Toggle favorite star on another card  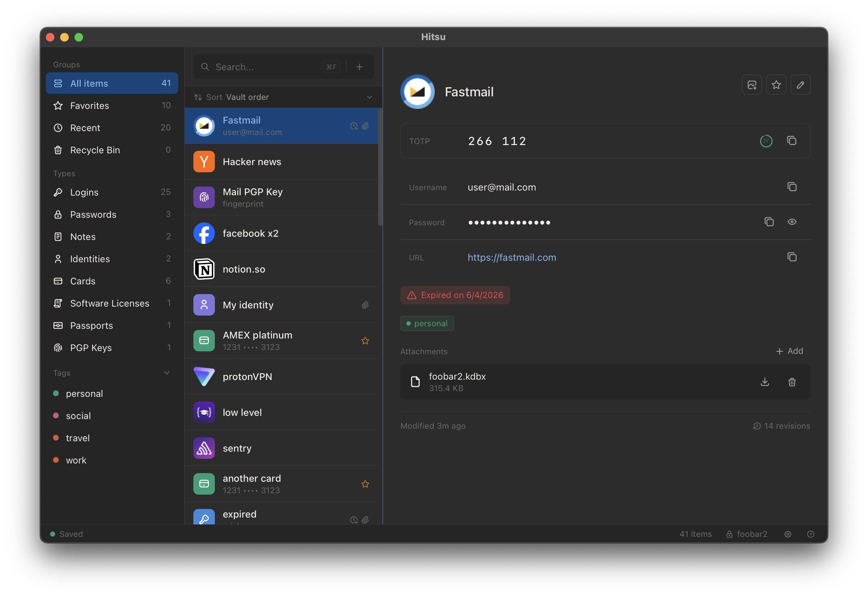pyautogui.click(x=365, y=484)
